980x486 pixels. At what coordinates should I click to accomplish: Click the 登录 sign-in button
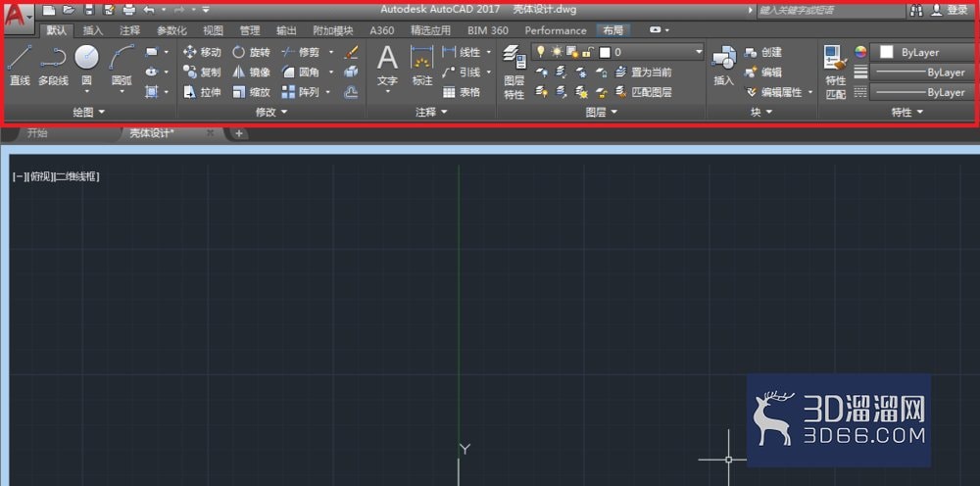click(950, 10)
